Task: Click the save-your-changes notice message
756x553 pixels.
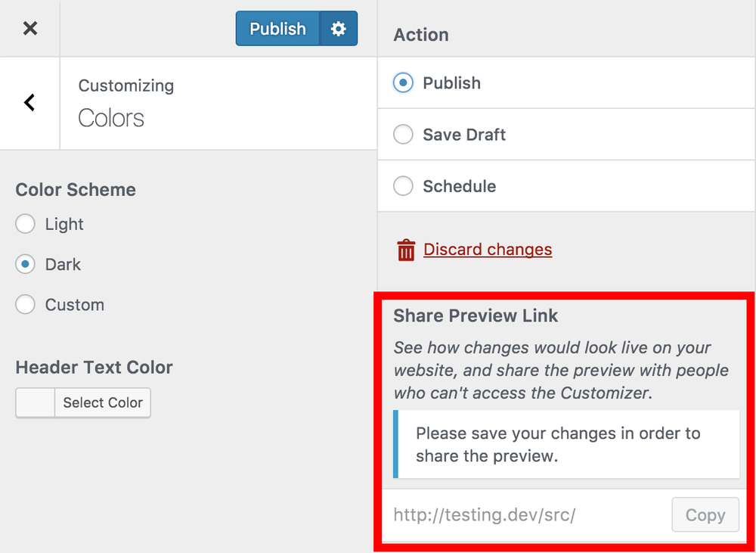Action: click(x=566, y=444)
